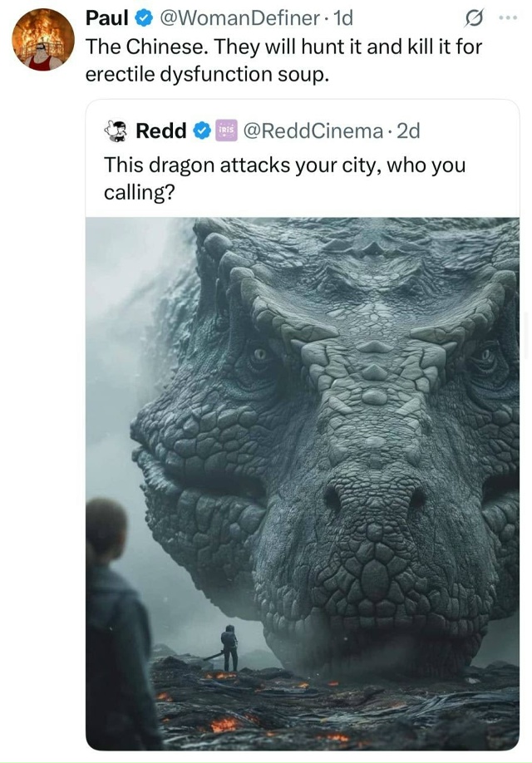The height and width of the screenshot is (763, 532).
Task: Click Paul's tweet text about the Chinese
Action: [x=283, y=60]
